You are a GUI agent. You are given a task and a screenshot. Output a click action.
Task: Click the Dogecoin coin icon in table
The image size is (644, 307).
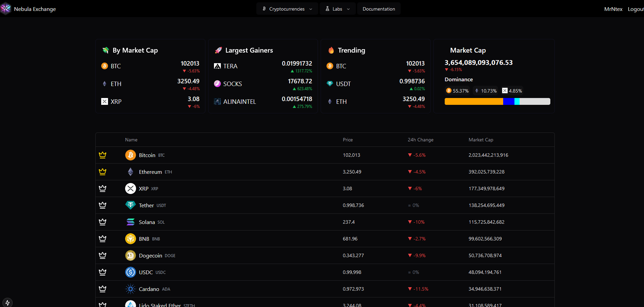point(131,255)
